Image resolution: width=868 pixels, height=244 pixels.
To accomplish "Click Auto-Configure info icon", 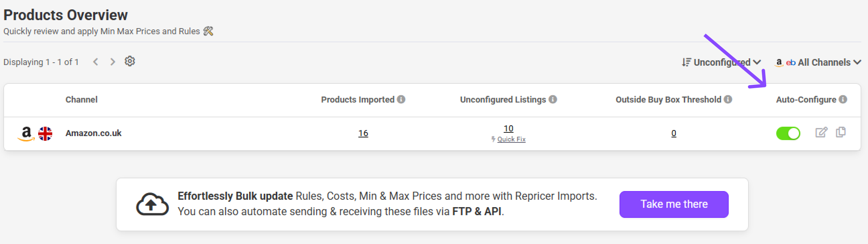I will pos(843,100).
